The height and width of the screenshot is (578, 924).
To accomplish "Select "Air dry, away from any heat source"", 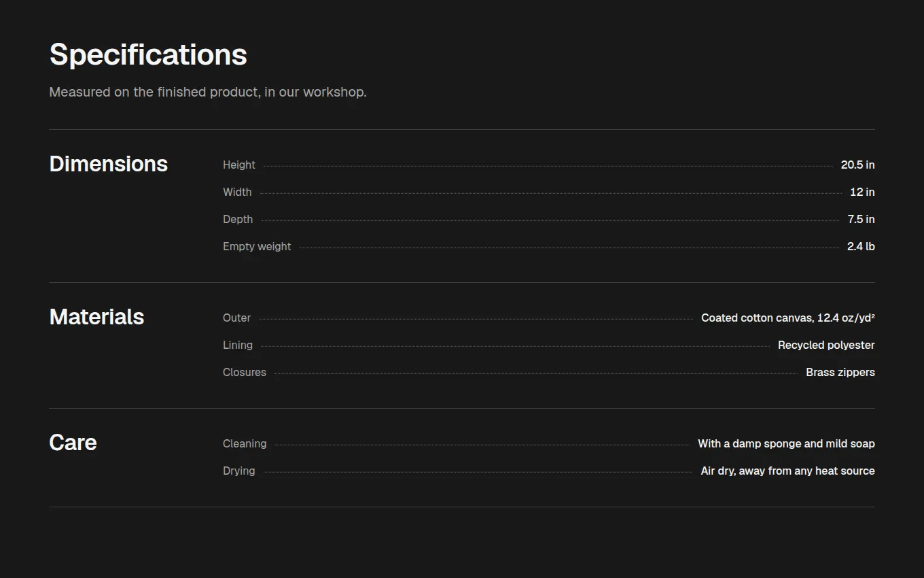I will pyautogui.click(x=787, y=471).
